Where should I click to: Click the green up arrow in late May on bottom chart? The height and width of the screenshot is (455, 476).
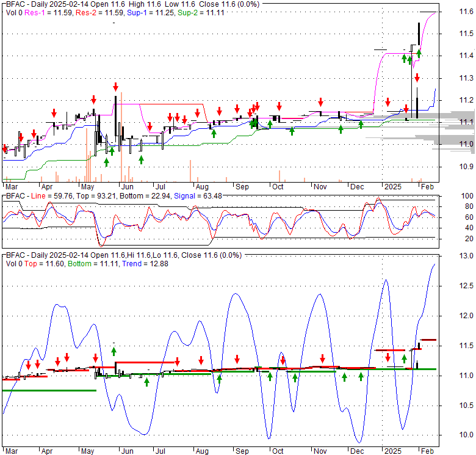point(114,351)
